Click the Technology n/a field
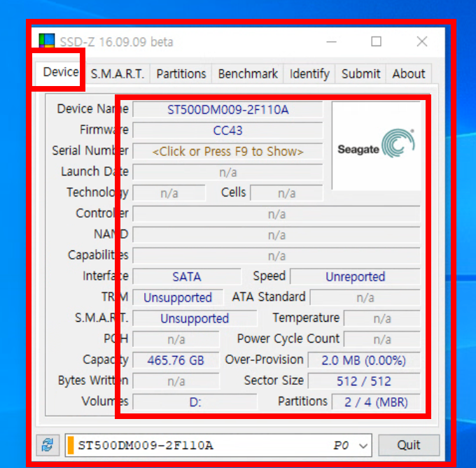This screenshot has width=476, height=468. 169,193
